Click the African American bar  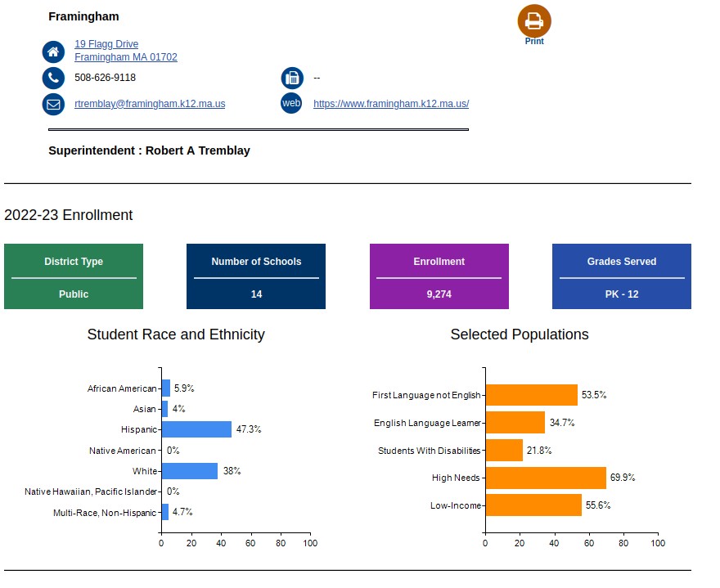point(165,388)
